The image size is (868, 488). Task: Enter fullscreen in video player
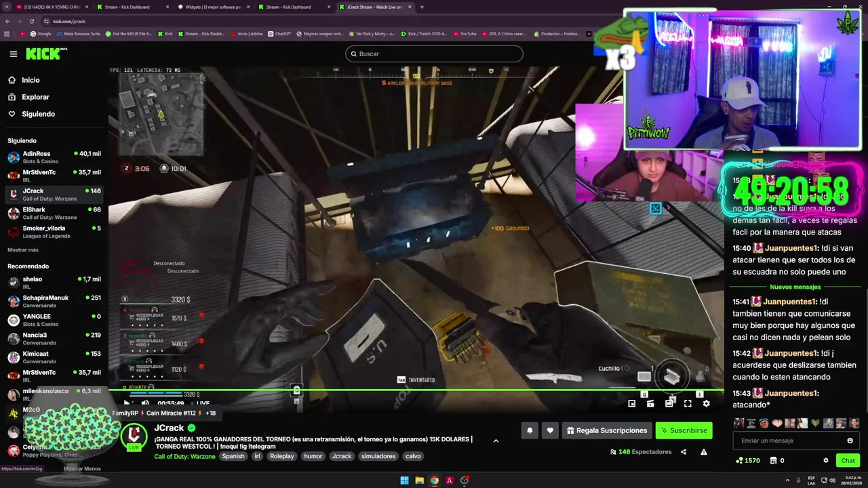[688, 403]
